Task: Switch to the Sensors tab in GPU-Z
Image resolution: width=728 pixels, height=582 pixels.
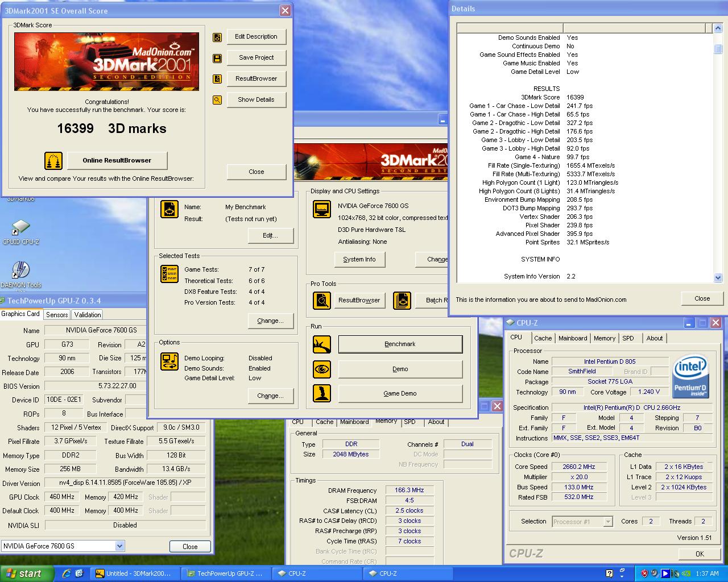Action: pos(57,314)
